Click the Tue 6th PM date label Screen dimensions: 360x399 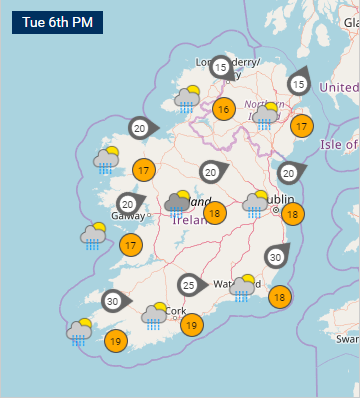click(57, 22)
